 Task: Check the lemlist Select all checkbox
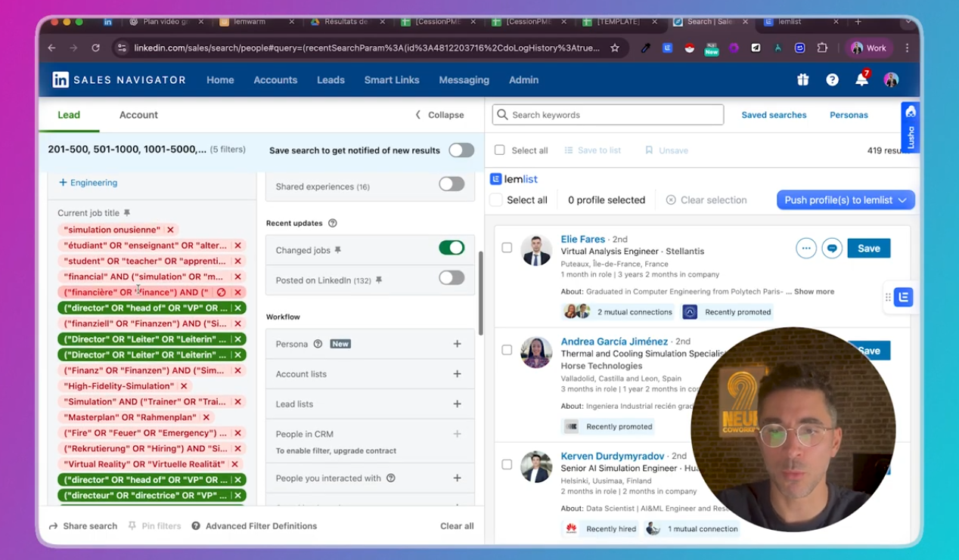[x=495, y=200]
